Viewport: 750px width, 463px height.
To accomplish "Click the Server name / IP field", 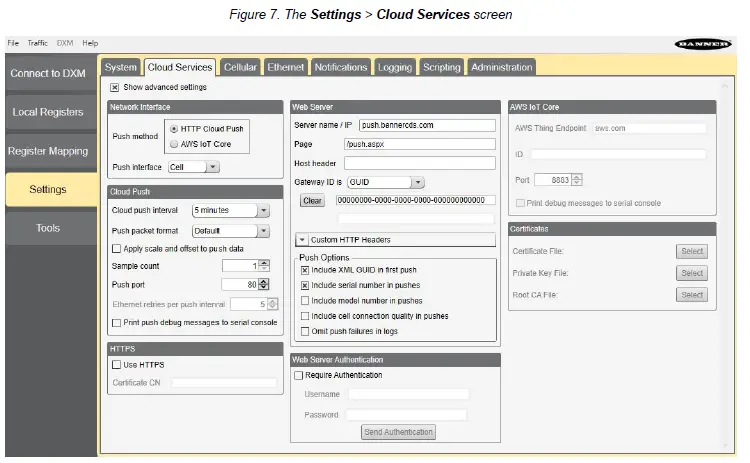I will (x=427, y=126).
